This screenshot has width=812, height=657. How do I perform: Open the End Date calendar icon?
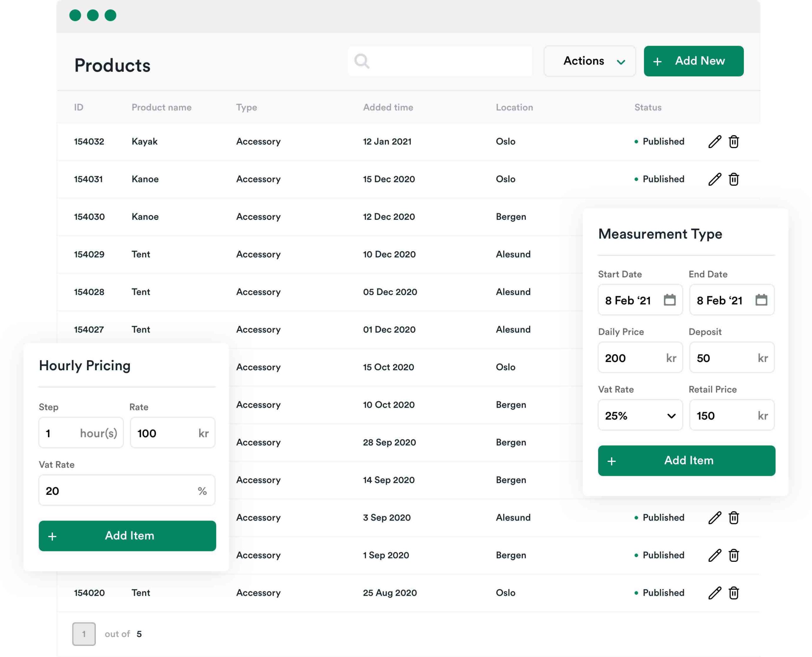761,300
